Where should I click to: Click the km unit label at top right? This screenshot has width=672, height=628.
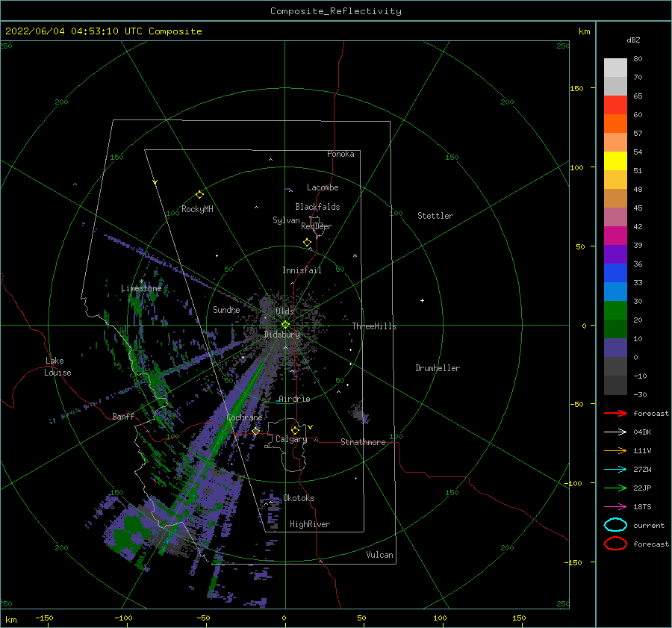(584, 31)
